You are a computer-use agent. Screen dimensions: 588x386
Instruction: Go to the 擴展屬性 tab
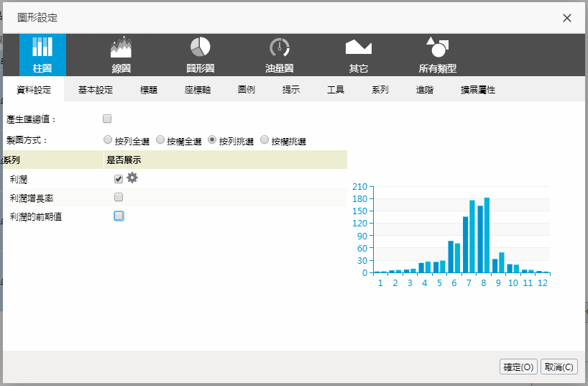(x=478, y=90)
